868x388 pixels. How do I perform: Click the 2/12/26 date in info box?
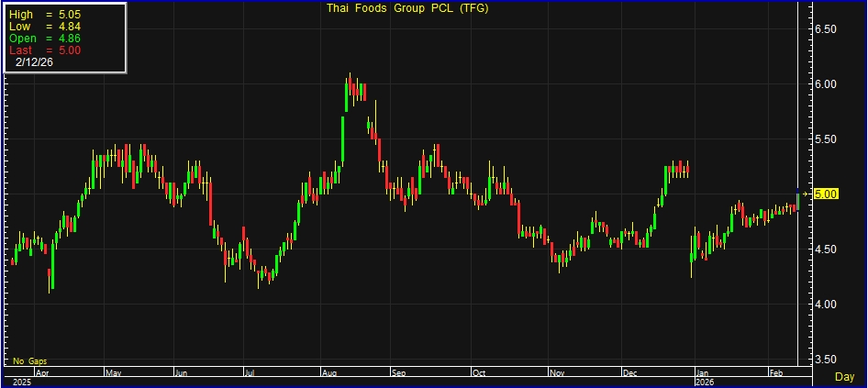(x=35, y=62)
